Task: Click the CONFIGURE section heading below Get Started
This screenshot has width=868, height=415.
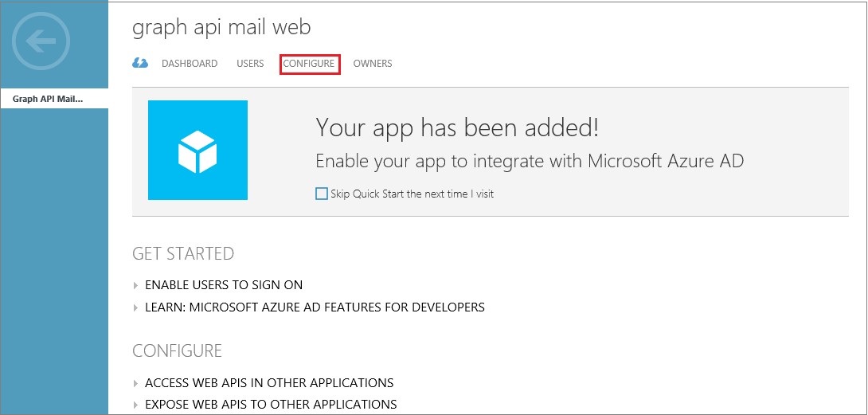Action: (177, 350)
